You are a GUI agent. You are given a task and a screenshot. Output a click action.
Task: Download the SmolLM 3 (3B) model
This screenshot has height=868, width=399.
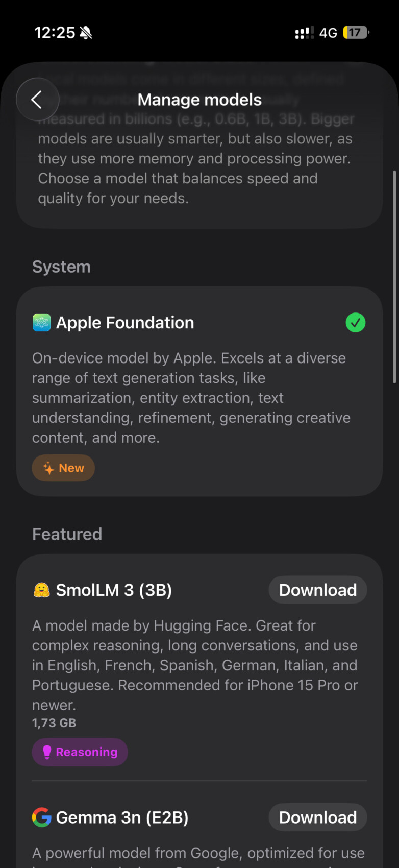tap(317, 590)
